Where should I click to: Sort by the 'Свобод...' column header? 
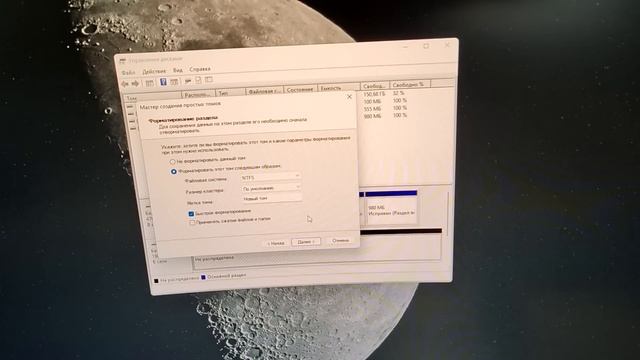375,86
